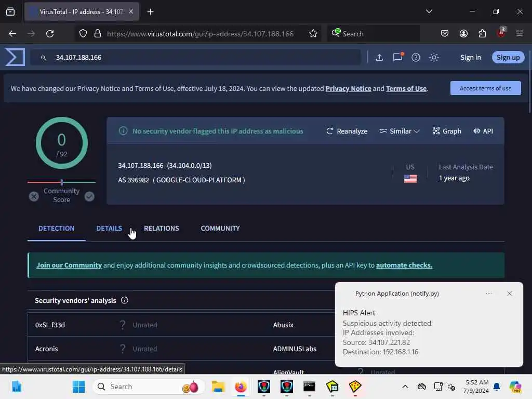Click the ADMINUSLabs vendor name

295,349
